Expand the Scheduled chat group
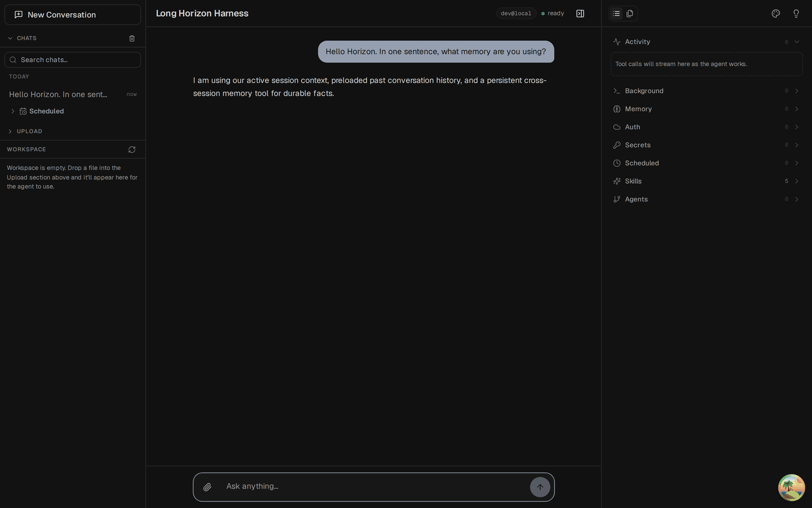812x508 pixels. point(13,111)
